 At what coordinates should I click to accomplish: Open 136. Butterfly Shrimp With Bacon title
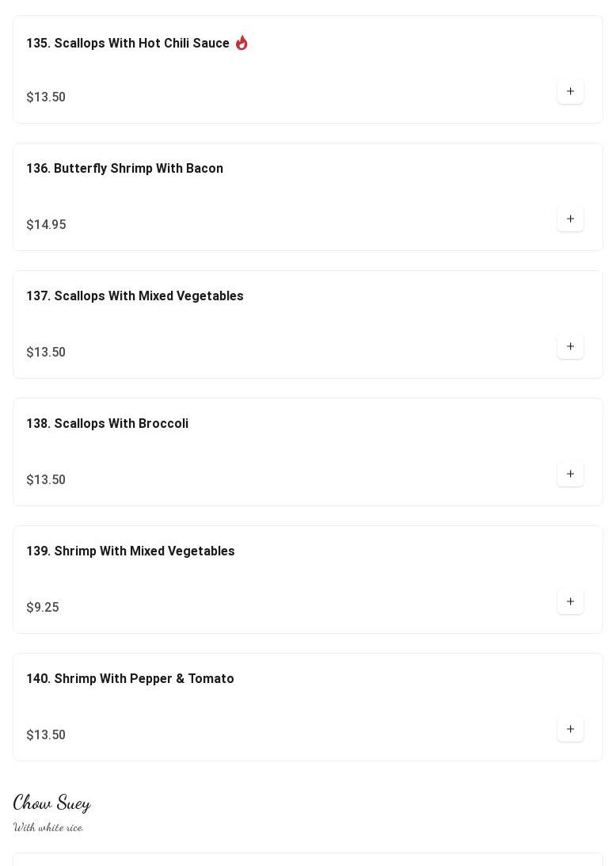(x=125, y=169)
